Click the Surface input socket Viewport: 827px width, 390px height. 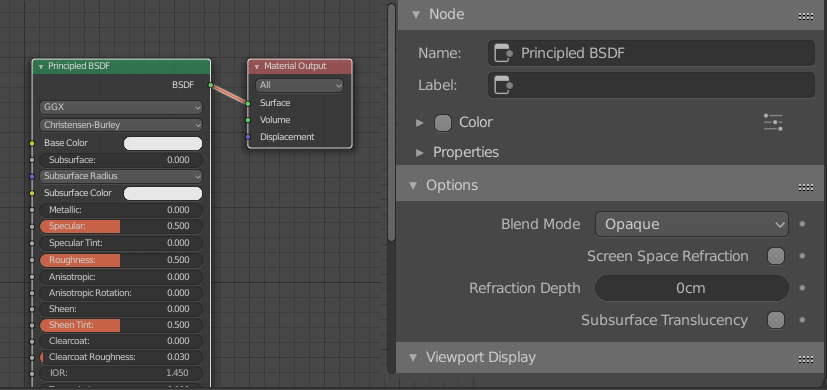(248, 103)
